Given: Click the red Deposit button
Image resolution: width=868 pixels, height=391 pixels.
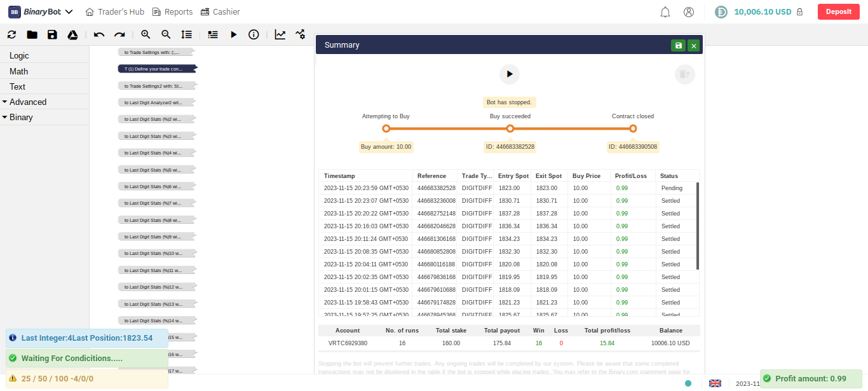Looking at the screenshot, I should [x=838, y=12].
